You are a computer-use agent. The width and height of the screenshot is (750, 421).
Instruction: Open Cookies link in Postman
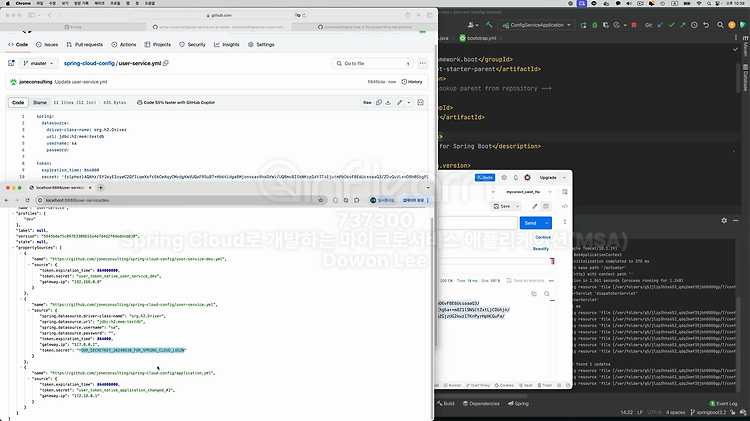542,237
